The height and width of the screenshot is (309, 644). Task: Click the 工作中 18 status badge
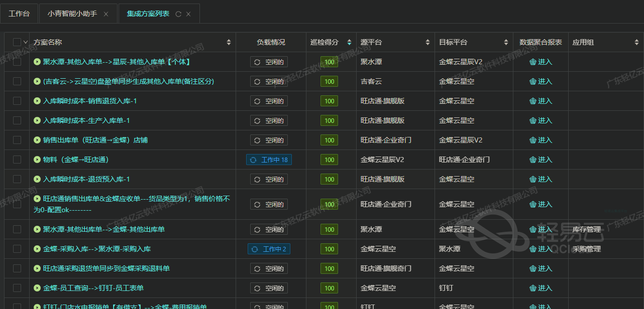pyautogui.click(x=269, y=160)
